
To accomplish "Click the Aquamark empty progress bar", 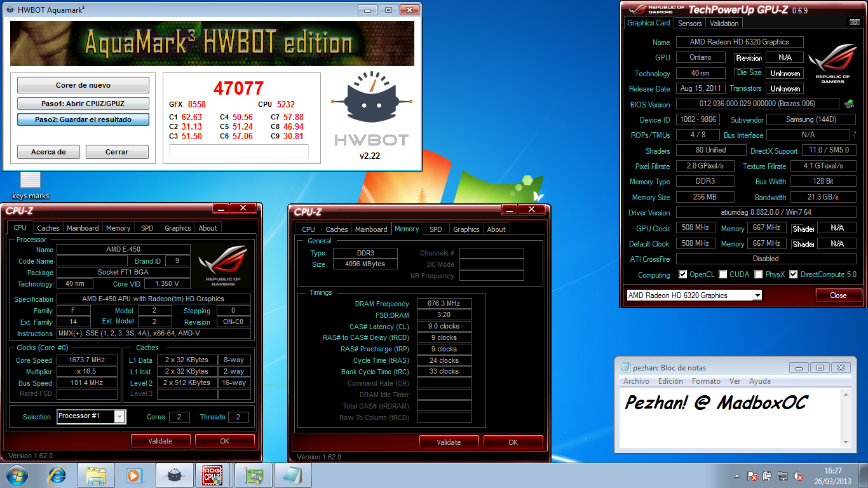I will tap(239, 151).
